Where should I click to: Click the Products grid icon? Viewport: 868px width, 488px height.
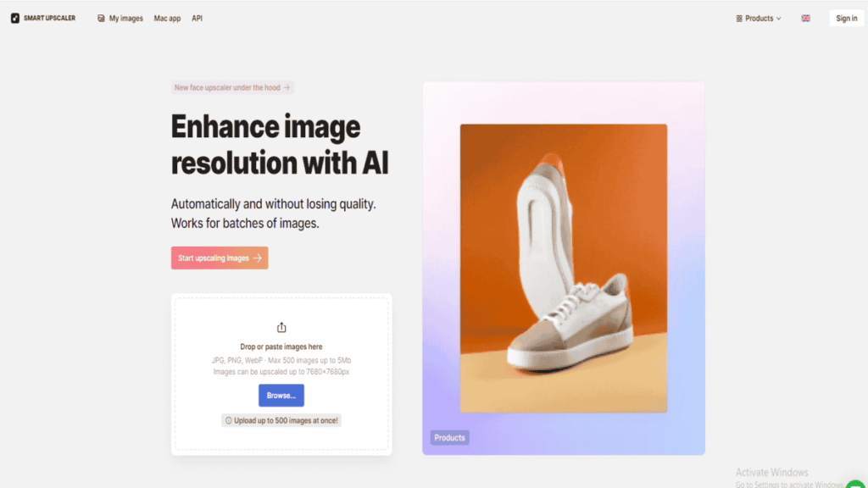click(739, 19)
